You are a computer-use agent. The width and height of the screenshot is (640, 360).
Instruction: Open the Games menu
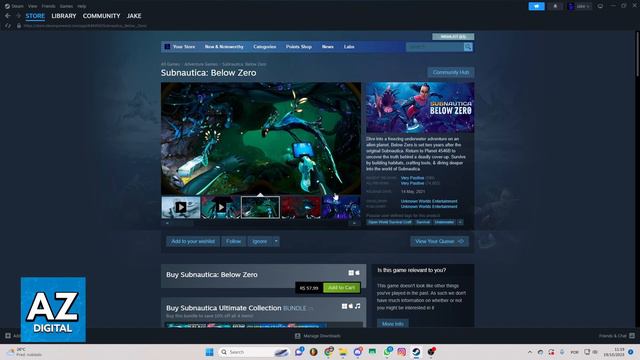point(66,6)
